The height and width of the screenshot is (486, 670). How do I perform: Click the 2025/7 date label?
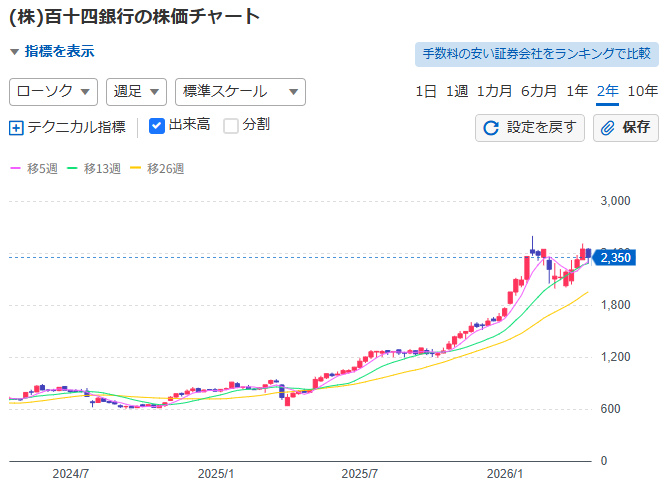click(360, 474)
